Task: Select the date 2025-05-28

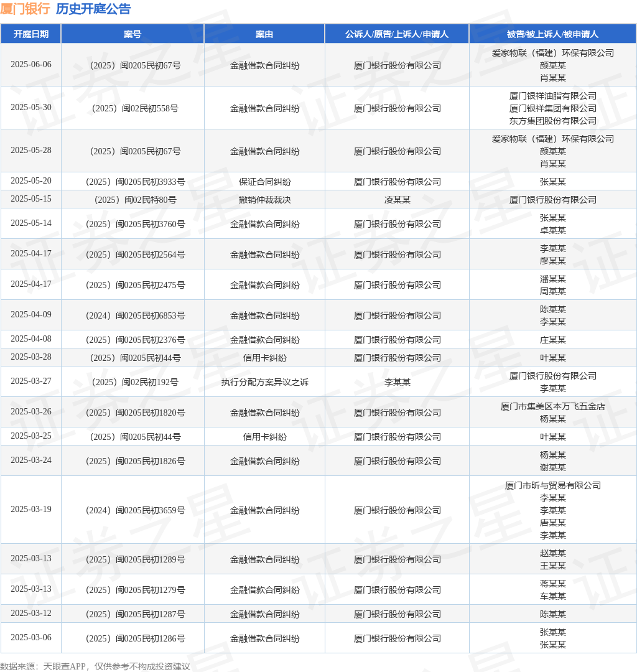Action: click(31, 151)
